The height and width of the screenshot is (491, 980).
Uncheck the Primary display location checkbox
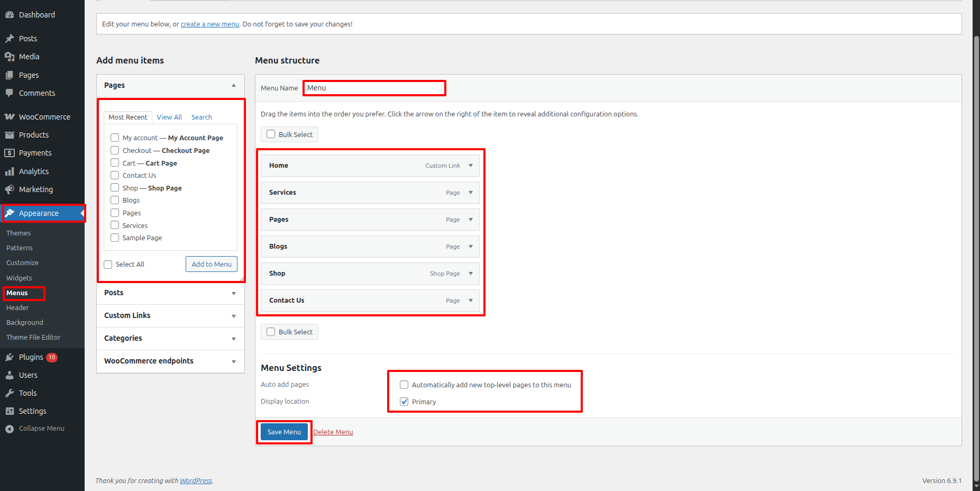click(x=404, y=402)
